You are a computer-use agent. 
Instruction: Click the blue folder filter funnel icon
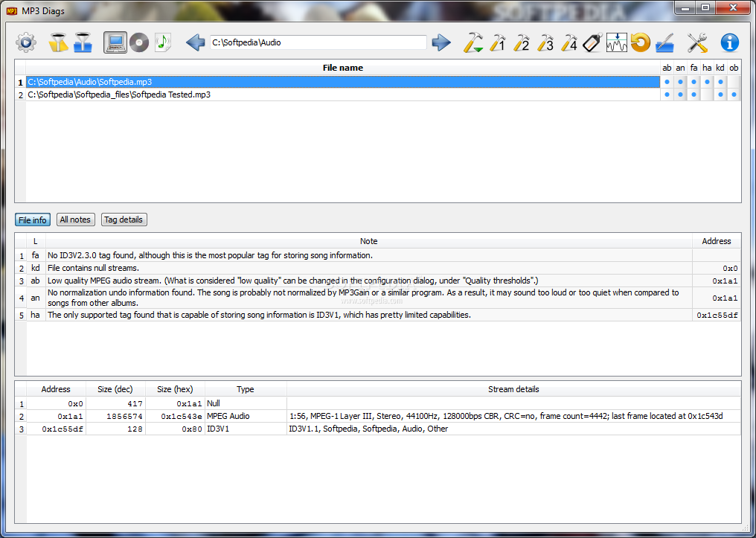click(x=83, y=42)
